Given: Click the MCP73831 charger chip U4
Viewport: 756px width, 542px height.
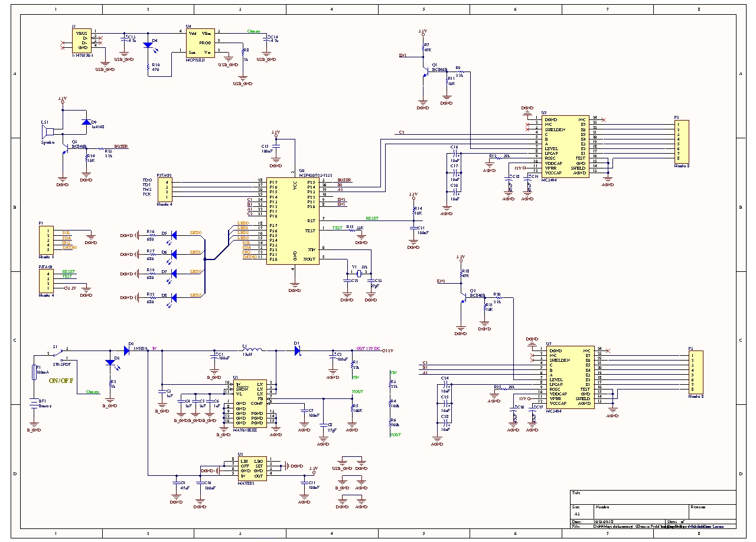Looking at the screenshot, I should click(200, 43).
